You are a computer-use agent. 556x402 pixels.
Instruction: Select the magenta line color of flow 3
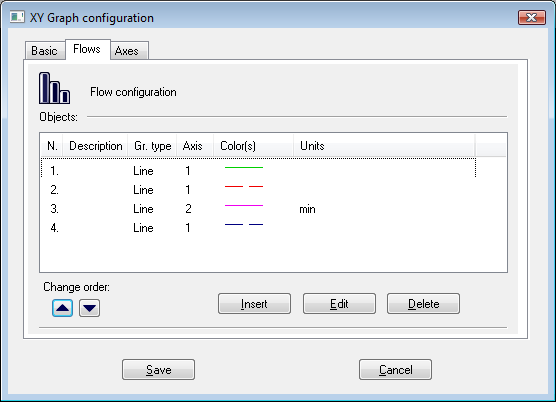coord(244,205)
